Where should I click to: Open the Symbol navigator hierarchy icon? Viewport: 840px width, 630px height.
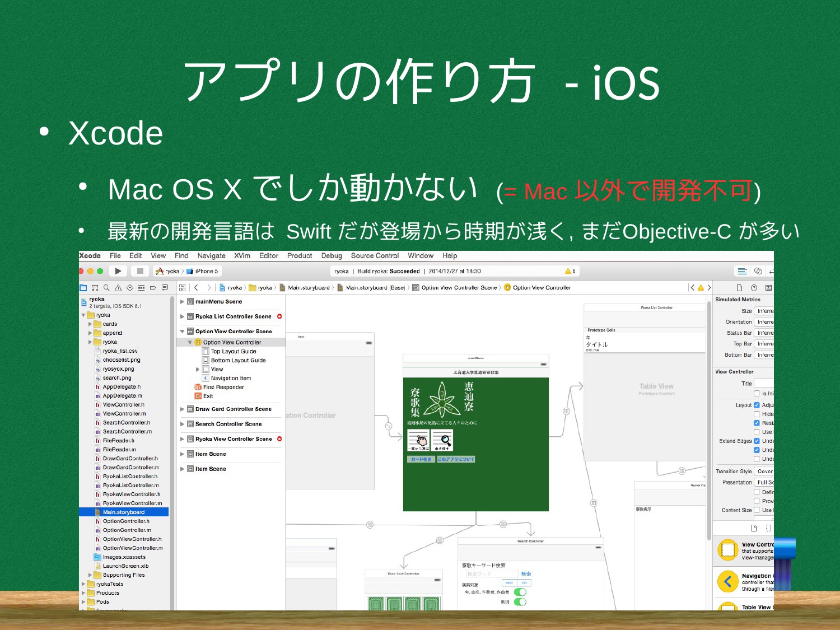(x=95, y=288)
